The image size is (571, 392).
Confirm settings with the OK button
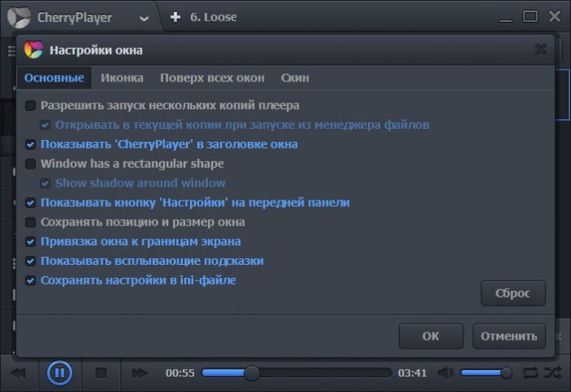431,336
